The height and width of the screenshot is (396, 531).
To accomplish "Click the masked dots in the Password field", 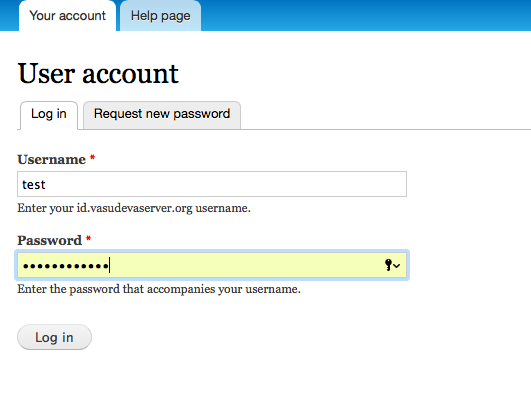I will (x=65, y=266).
